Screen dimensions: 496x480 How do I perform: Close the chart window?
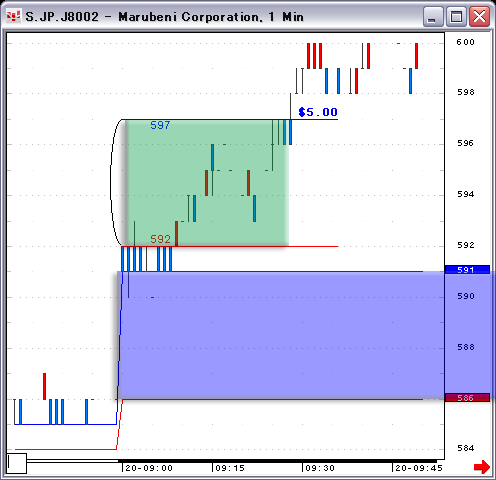479,16
